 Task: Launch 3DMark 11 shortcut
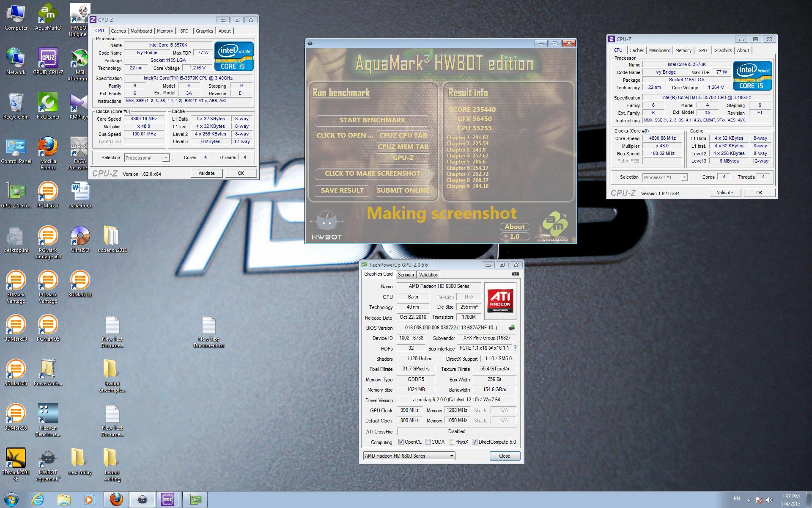point(80,284)
